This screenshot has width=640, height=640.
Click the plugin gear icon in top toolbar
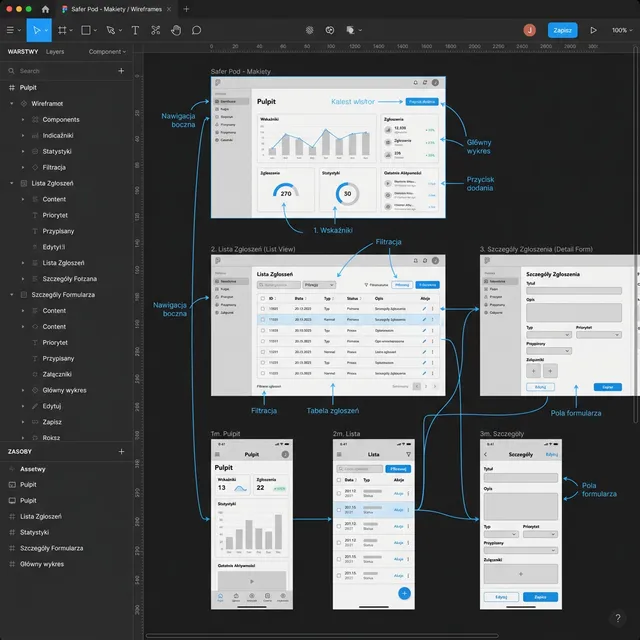click(309, 30)
